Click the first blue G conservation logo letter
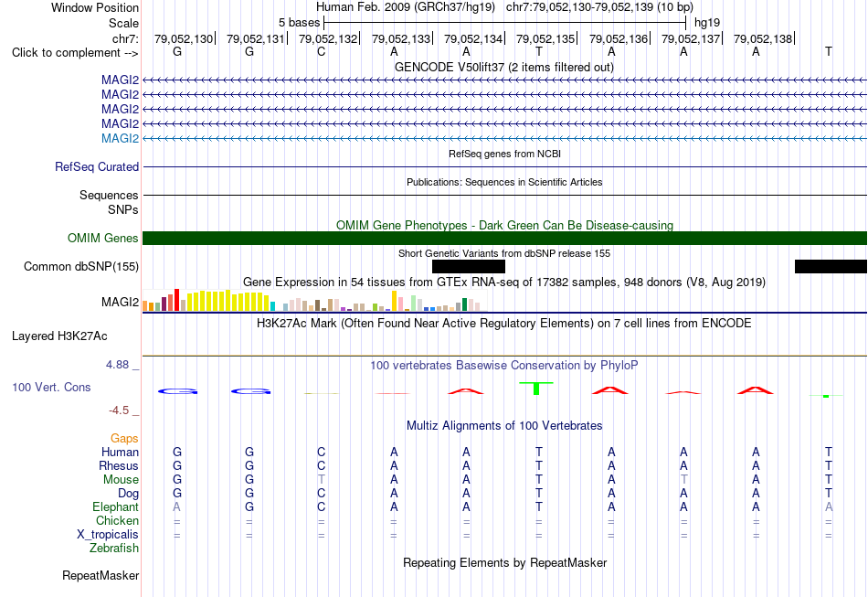This screenshot has height=597, width=868. 177,391
